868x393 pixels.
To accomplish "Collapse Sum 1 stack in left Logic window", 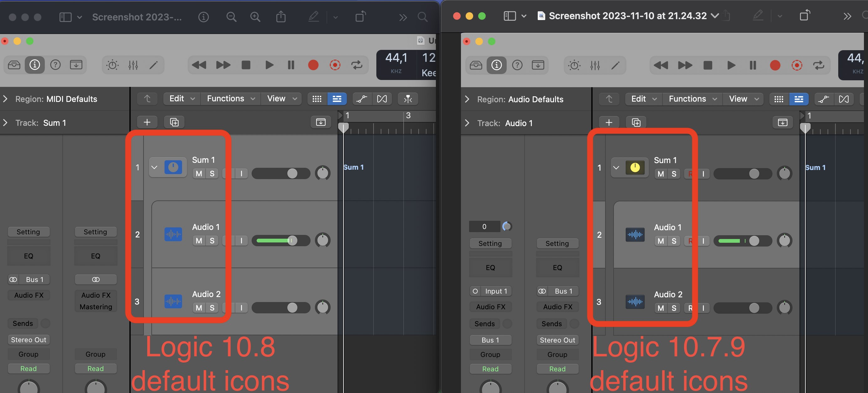I will tap(154, 167).
